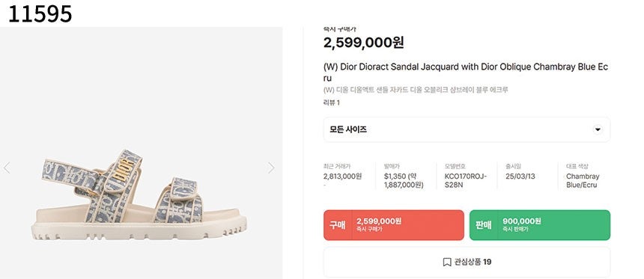Viewport: 644px width, 279px height.
Task: Open the 리뷰 1 review link
Action: tap(332, 103)
